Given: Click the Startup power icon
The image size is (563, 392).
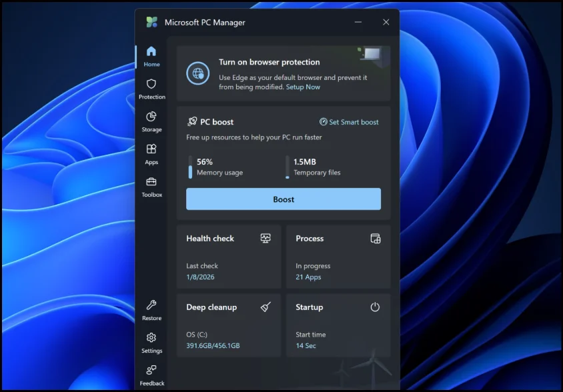Looking at the screenshot, I should 375,307.
